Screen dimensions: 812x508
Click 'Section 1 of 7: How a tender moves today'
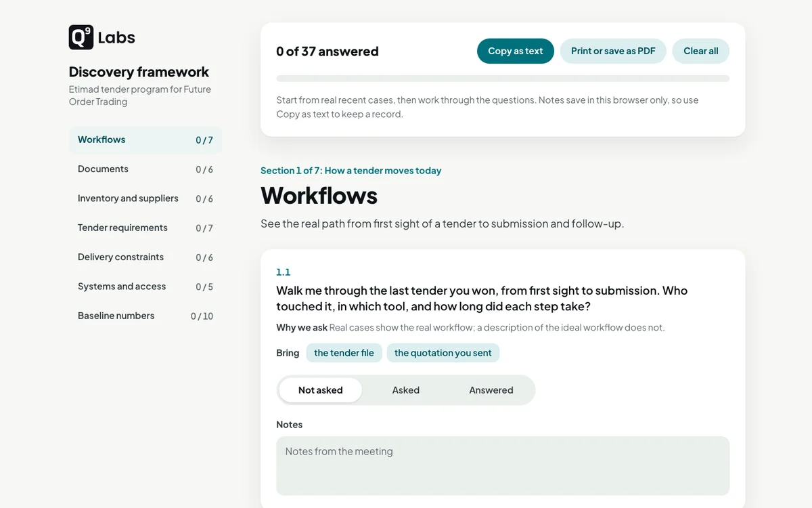[x=351, y=171]
